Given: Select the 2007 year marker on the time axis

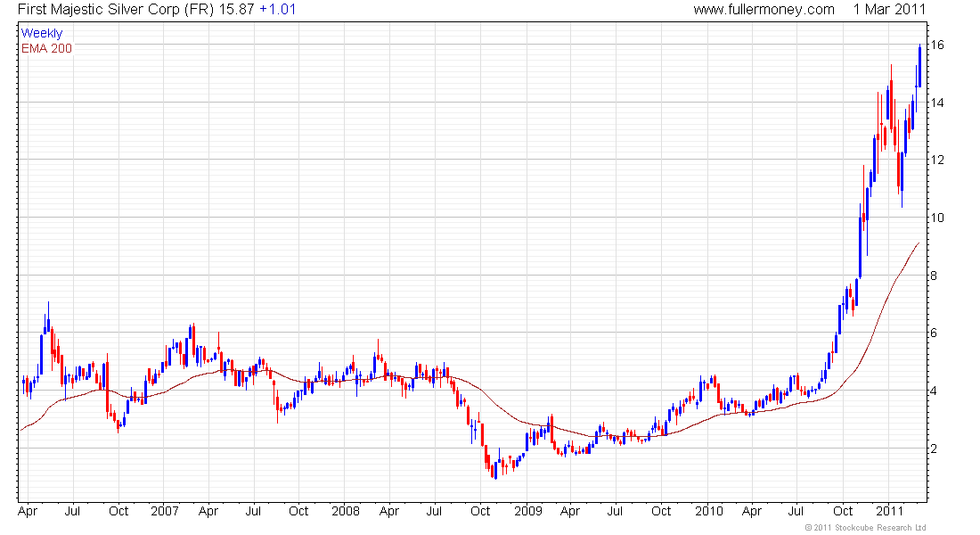Looking at the screenshot, I should [x=165, y=511].
